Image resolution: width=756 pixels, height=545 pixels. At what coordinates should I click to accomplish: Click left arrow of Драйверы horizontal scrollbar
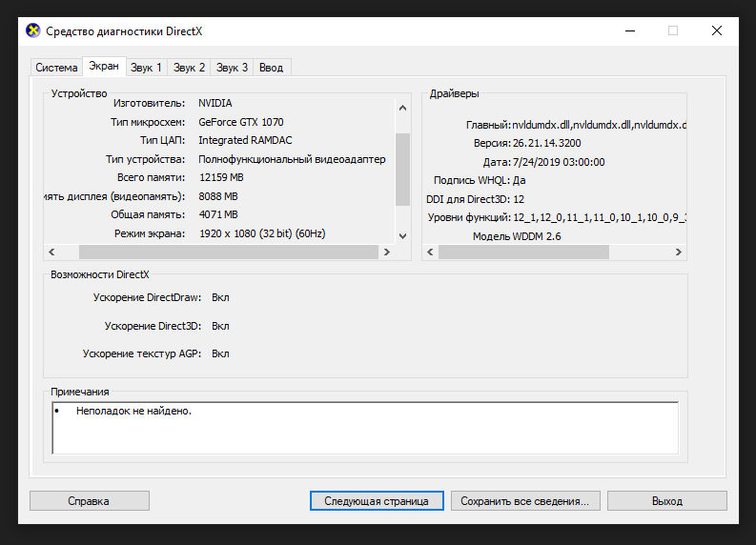coord(430,252)
